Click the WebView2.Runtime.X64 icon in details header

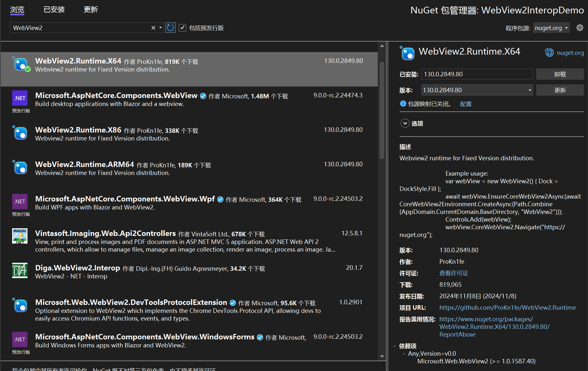tap(407, 53)
